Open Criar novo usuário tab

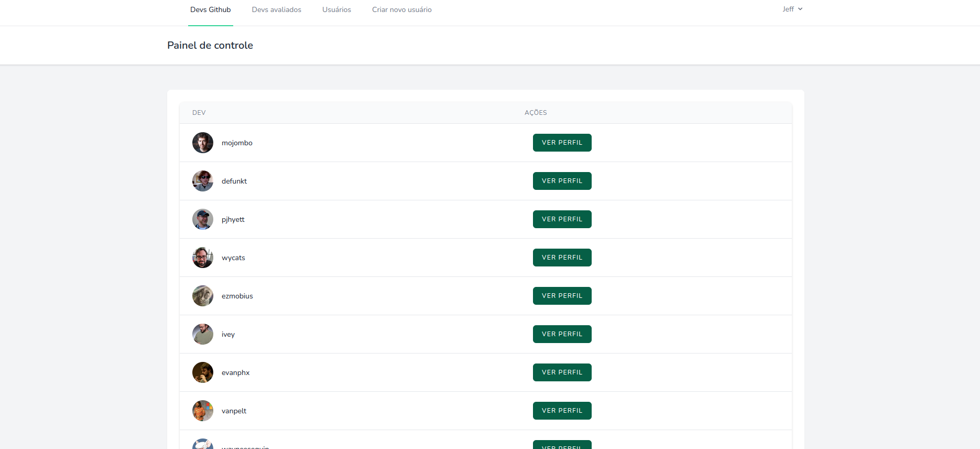point(402,9)
